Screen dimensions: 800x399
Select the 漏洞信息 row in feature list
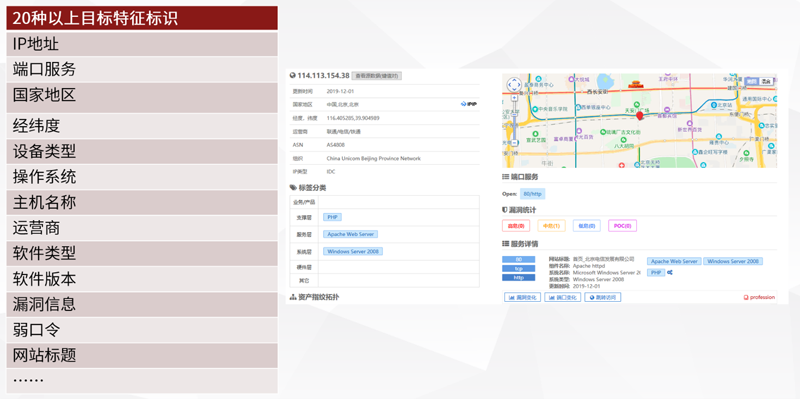tap(142, 305)
